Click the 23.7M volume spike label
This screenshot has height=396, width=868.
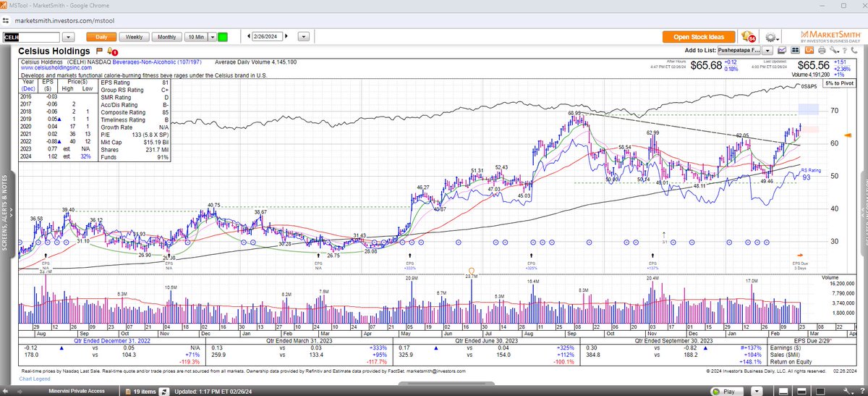[472, 276]
